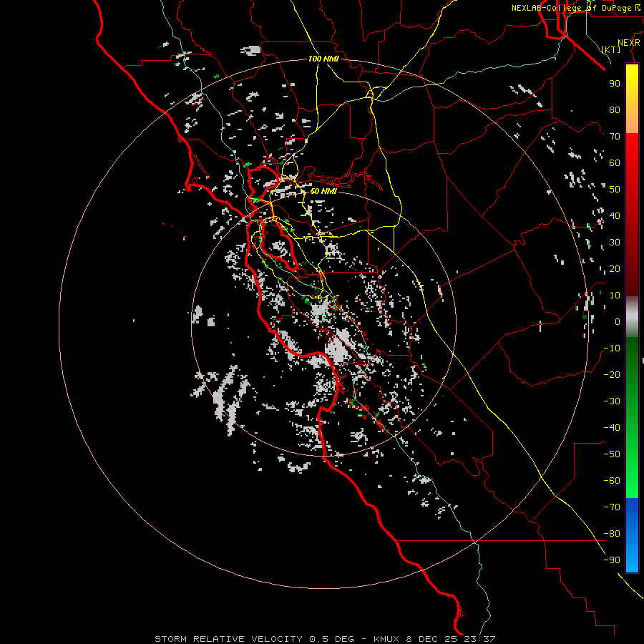Click the "STORM RELATIVE VELOCITY 0.5 DEG" caption

pos(254,639)
